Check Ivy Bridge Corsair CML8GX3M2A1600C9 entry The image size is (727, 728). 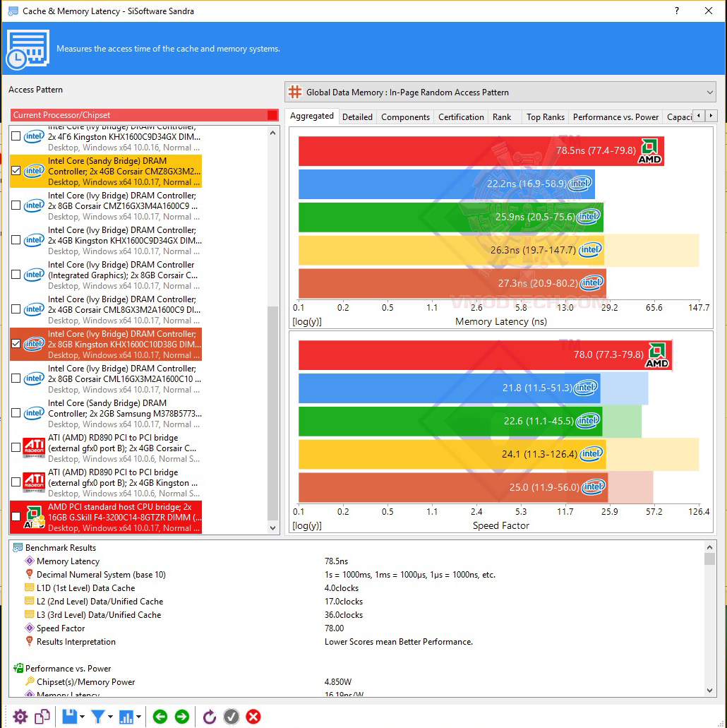point(16,309)
